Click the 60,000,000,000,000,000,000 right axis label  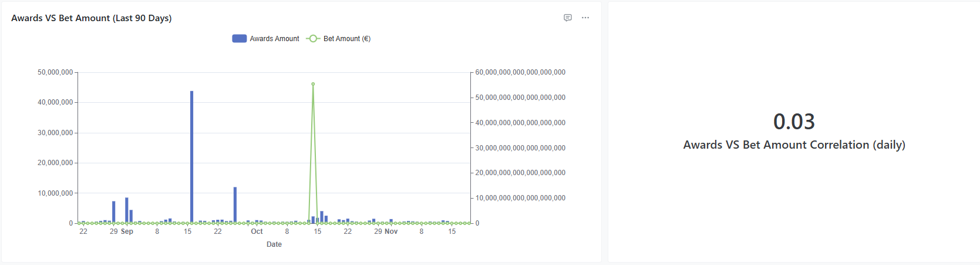[x=520, y=72]
